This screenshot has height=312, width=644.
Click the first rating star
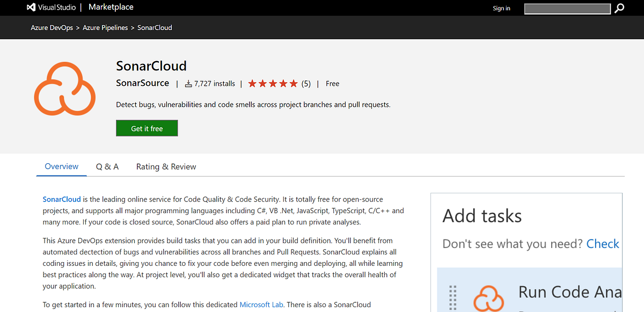[252, 83]
